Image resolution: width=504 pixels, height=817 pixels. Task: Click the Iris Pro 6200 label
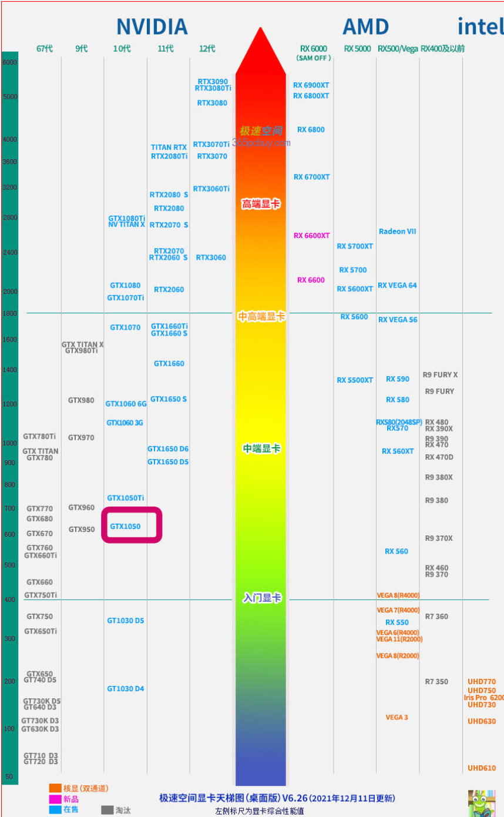tap(484, 698)
